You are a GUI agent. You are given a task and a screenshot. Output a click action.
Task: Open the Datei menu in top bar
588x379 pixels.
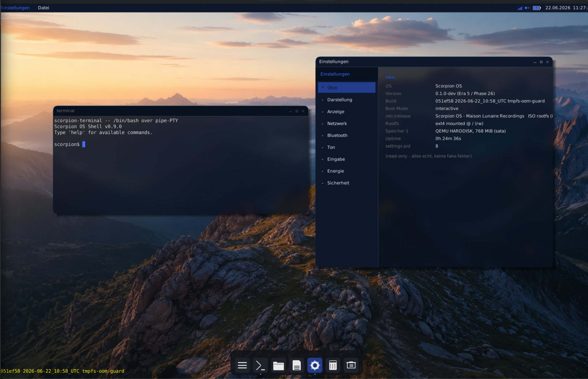coord(43,8)
